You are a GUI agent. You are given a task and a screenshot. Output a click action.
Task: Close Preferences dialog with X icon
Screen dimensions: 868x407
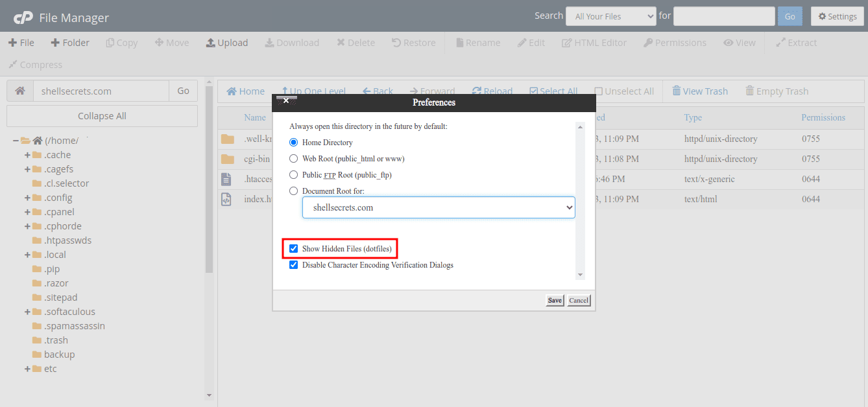tap(286, 100)
